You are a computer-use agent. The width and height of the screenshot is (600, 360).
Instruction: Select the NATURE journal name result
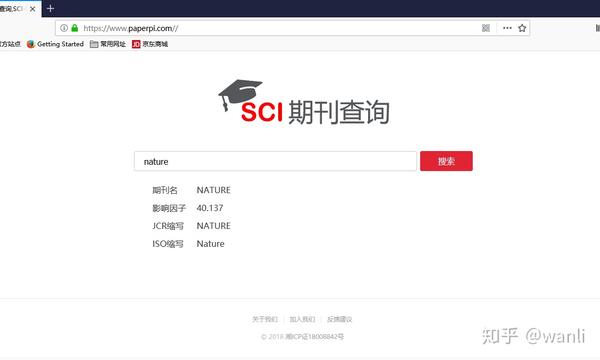coord(214,190)
